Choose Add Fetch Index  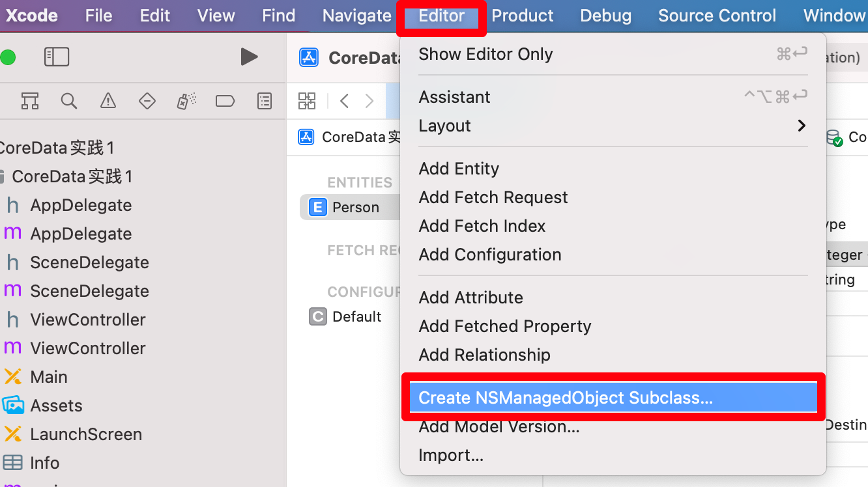[613, 226]
